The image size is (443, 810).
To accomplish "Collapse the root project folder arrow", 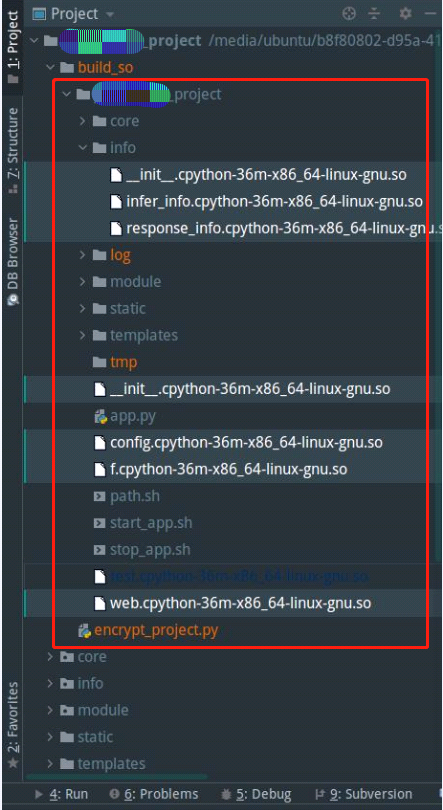I will (35, 40).
